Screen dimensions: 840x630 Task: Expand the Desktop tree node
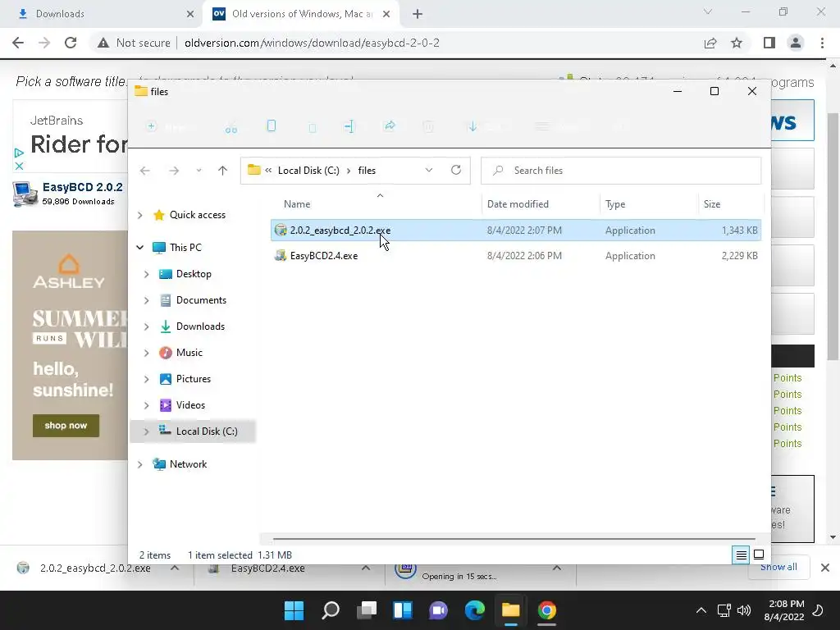146,274
